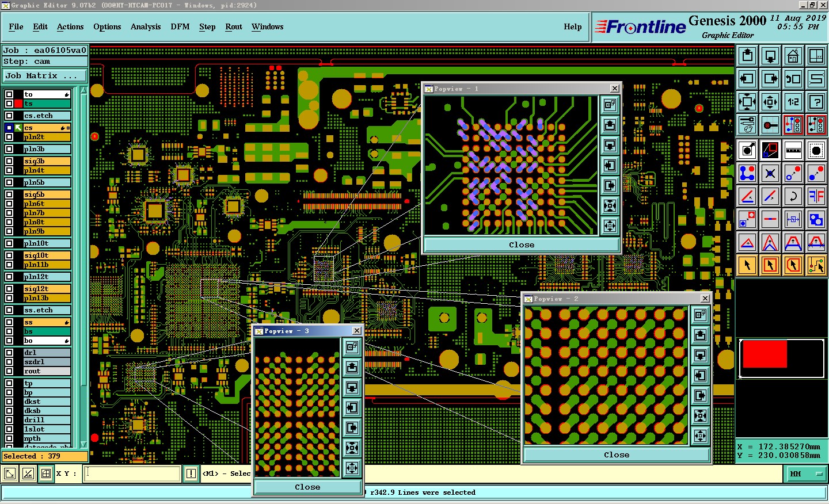Open the tools and palette settings icon
This screenshot has height=504, width=829.
(747, 125)
